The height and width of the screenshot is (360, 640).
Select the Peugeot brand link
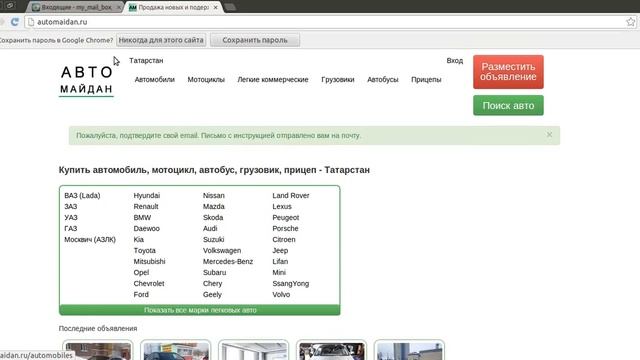pyautogui.click(x=285, y=218)
